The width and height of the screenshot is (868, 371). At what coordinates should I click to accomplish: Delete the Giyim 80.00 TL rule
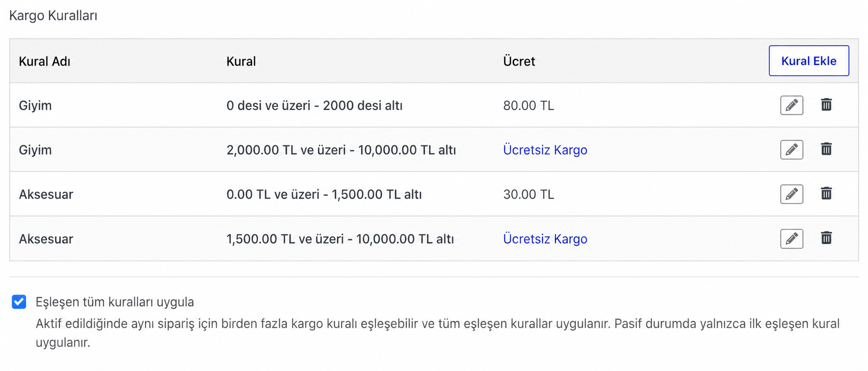point(826,105)
